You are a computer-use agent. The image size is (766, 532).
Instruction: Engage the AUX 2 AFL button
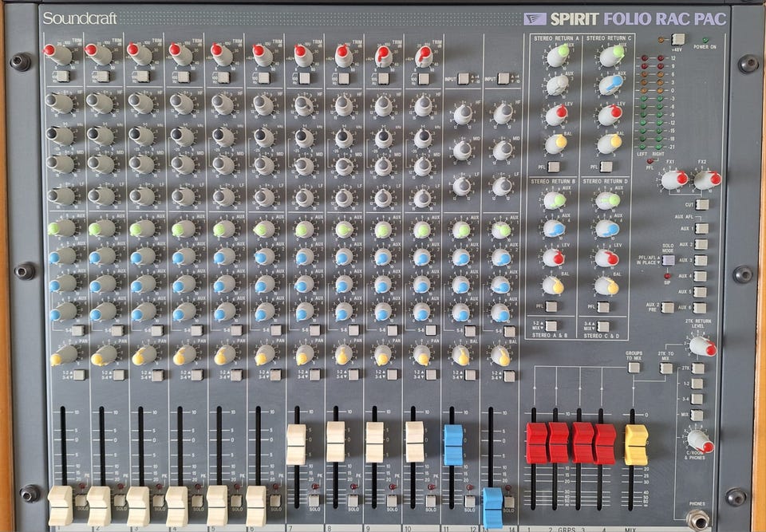tap(701, 244)
